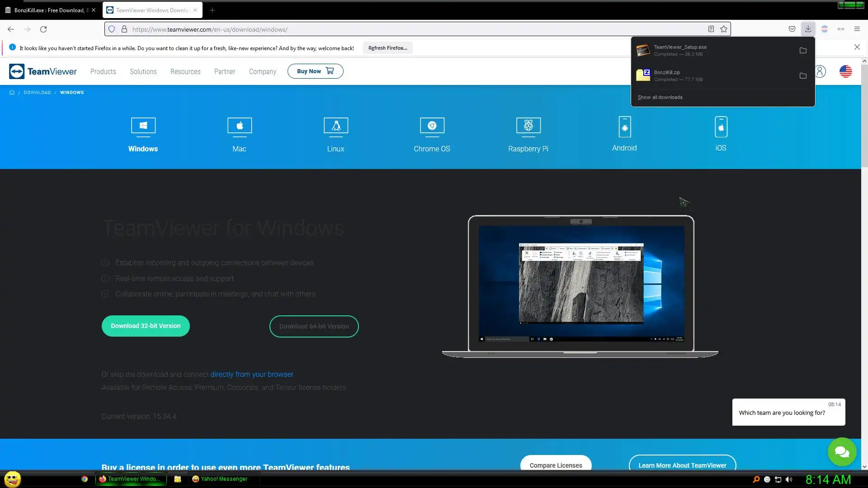Select the Linux platform icon
Viewport: 868px width, 488px height.
pyautogui.click(x=335, y=127)
